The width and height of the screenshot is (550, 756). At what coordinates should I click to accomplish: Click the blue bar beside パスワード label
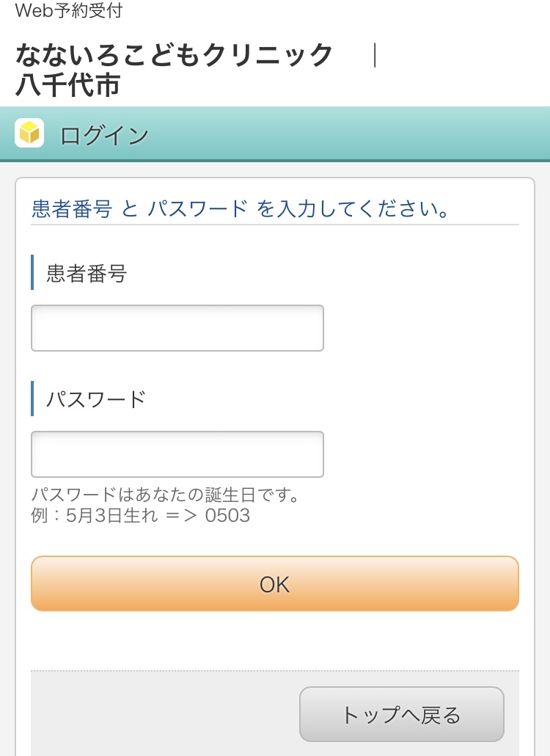coord(32,399)
